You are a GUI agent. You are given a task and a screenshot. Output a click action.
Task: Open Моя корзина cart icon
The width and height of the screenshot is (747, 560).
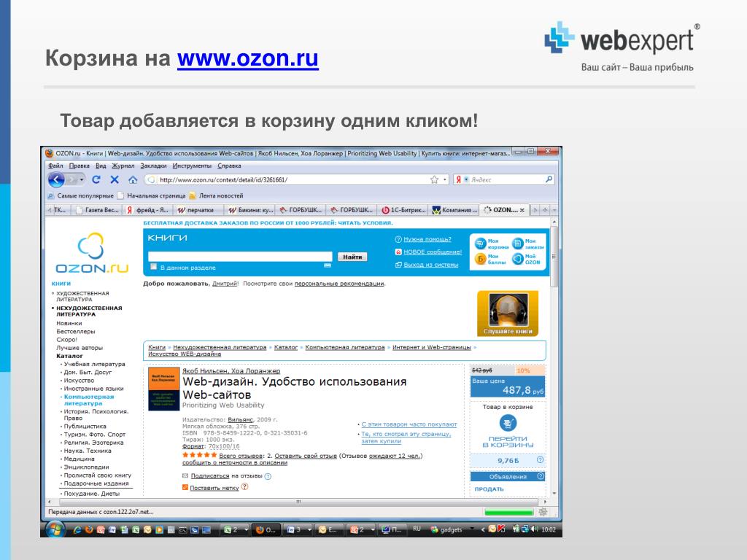pos(480,244)
